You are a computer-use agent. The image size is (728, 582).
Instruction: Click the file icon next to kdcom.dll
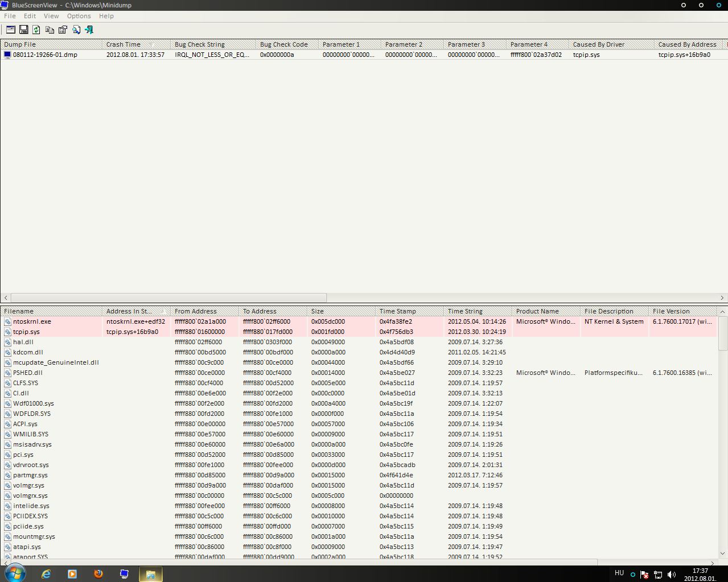(x=7, y=352)
